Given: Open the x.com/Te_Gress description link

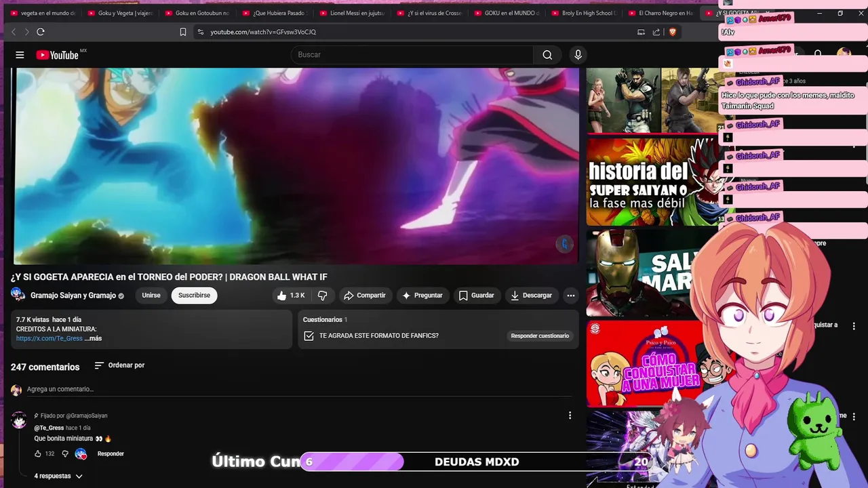Looking at the screenshot, I should point(50,338).
